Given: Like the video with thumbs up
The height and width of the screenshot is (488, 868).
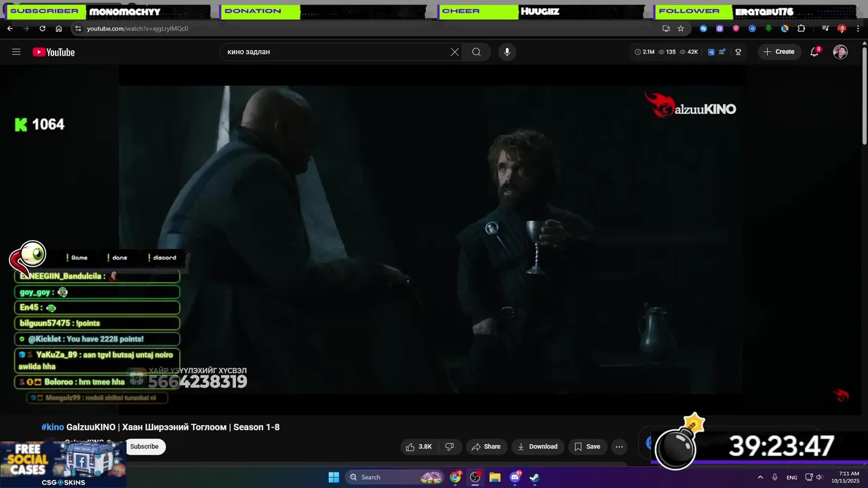Looking at the screenshot, I should (418, 447).
